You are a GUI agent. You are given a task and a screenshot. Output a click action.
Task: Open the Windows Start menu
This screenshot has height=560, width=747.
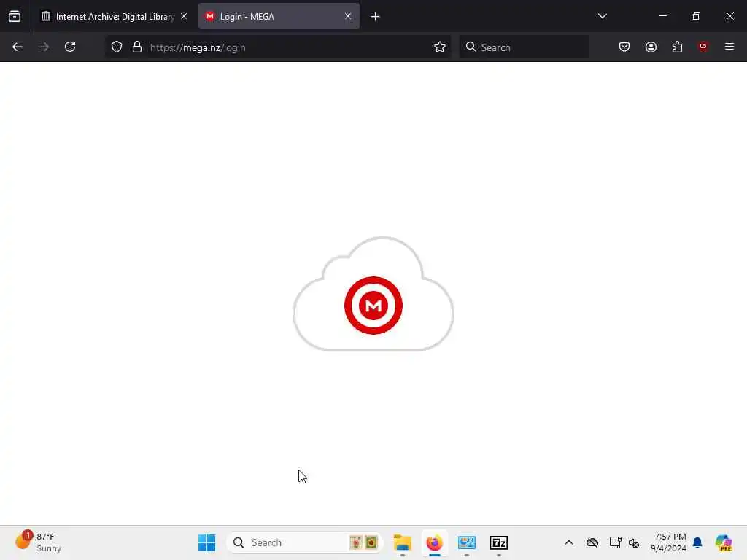(206, 542)
